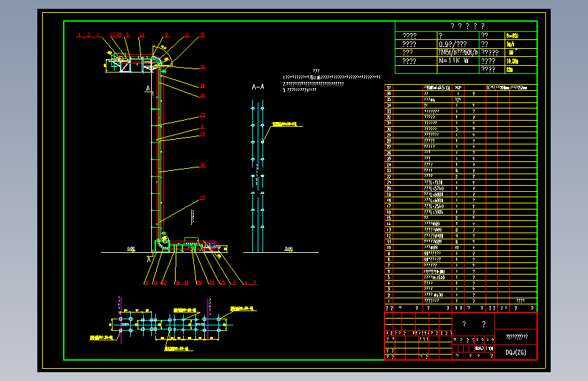Viewport: 588px width, 381px height.
Task: Click balloon callout 23 on the vertical casing
Action: [x=203, y=115]
